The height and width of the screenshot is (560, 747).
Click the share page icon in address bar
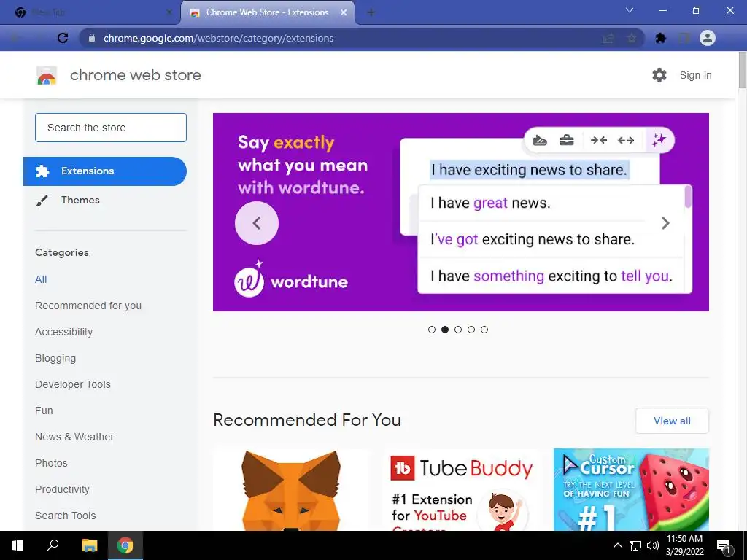pos(608,38)
